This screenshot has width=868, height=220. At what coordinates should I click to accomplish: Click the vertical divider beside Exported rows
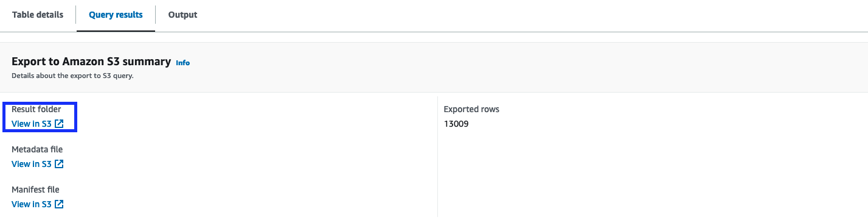pos(437,157)
